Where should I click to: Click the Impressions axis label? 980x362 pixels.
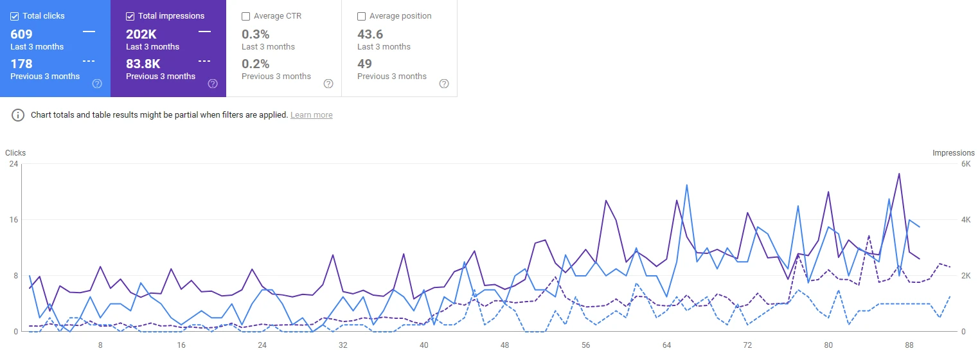click(954, 153)
